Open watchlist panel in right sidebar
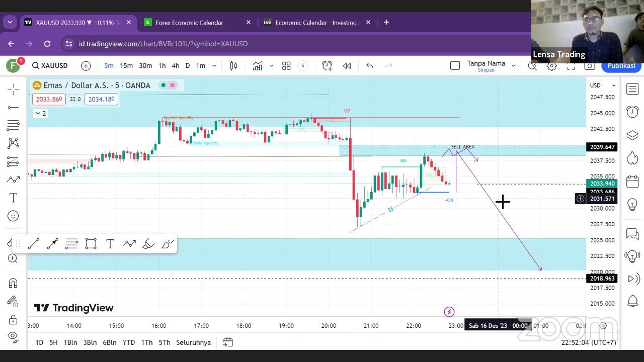The image size is (644, 362). point(632,89)
